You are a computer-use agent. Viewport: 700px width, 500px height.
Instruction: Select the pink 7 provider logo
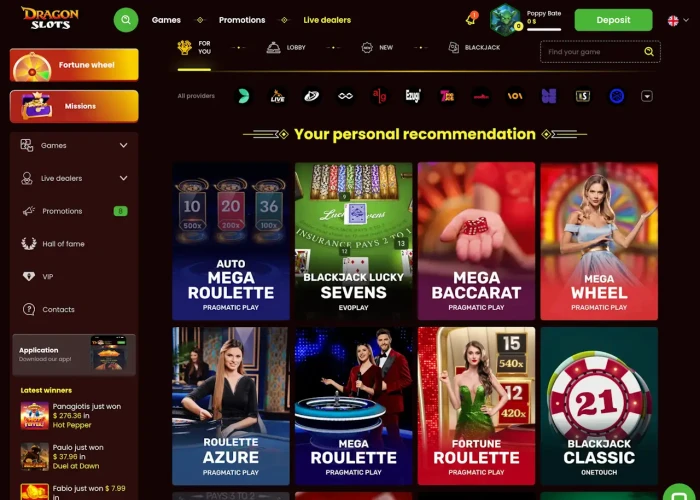[x=447, y=96]
